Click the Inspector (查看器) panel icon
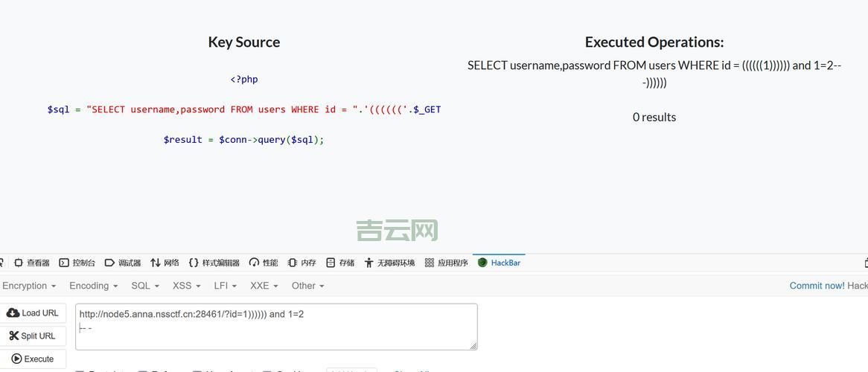 tap(19, 263)
